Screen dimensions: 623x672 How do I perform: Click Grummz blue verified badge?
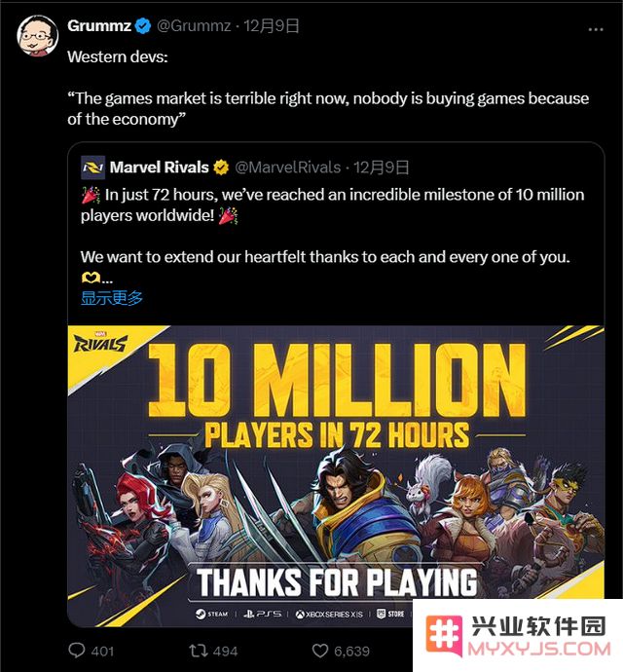tap(143, 26)
